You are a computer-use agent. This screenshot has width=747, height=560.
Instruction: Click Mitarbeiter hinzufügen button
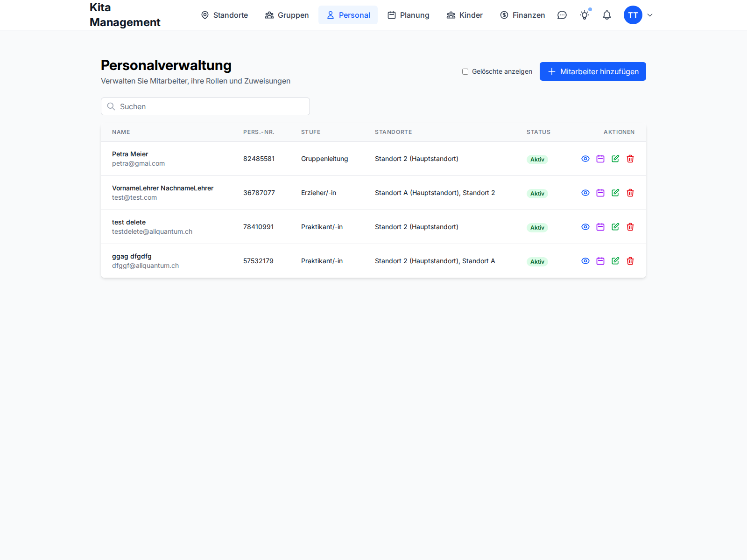click(x=593, y=71)
